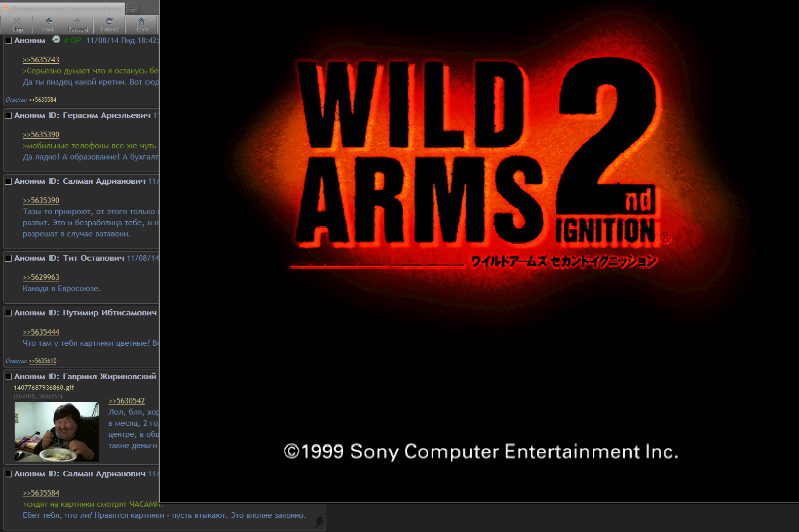Follow the >>5629963 quote link
799x532 pixels.
tap(41, 277)
